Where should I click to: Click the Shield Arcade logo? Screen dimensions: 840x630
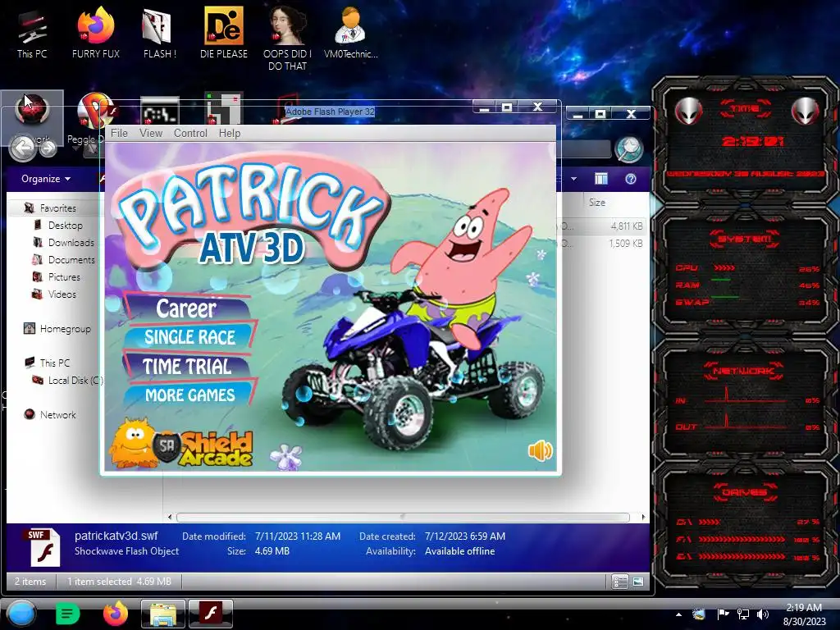click(x=181, y=445)
